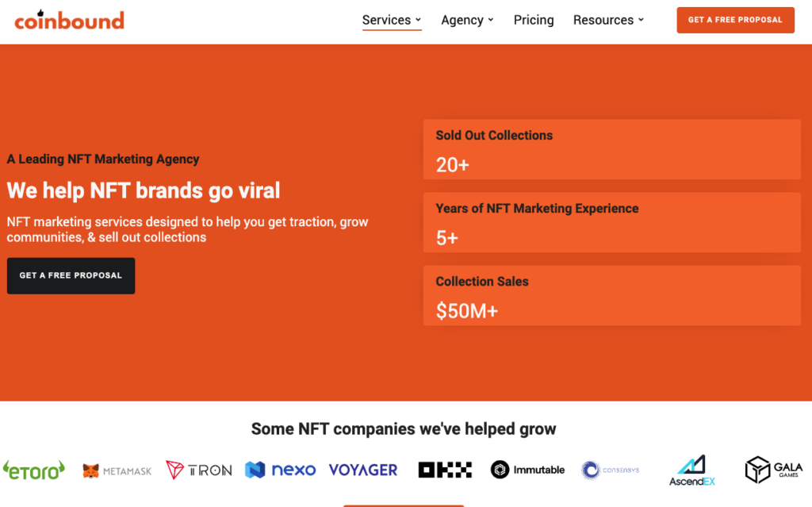This screenshot has height=507, width=812.
Task: Select the eToro logo
Action: click(x=34, y=471)
